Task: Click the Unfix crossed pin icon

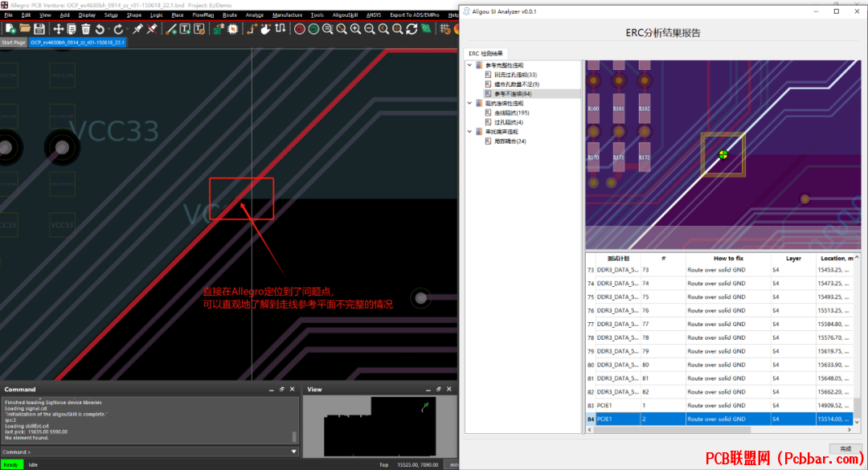Action: (151, 29)
